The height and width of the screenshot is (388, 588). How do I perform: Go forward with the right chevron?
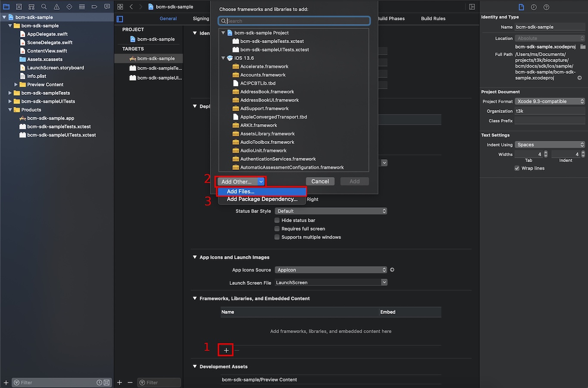pyautogui.click(x=141, y=7)
